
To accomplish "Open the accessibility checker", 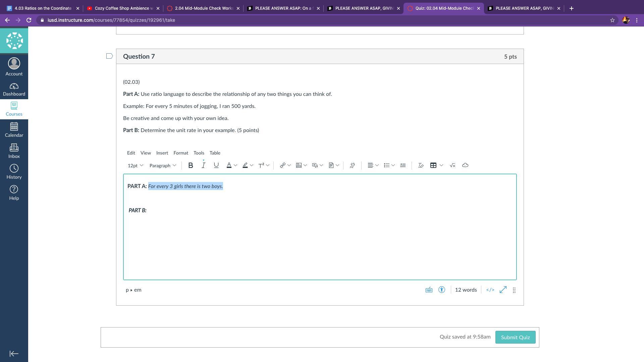I will click(441, 290).
